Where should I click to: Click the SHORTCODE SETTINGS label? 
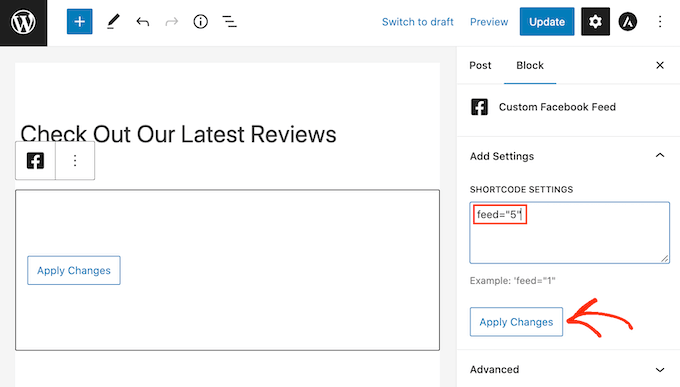(521, 190)
